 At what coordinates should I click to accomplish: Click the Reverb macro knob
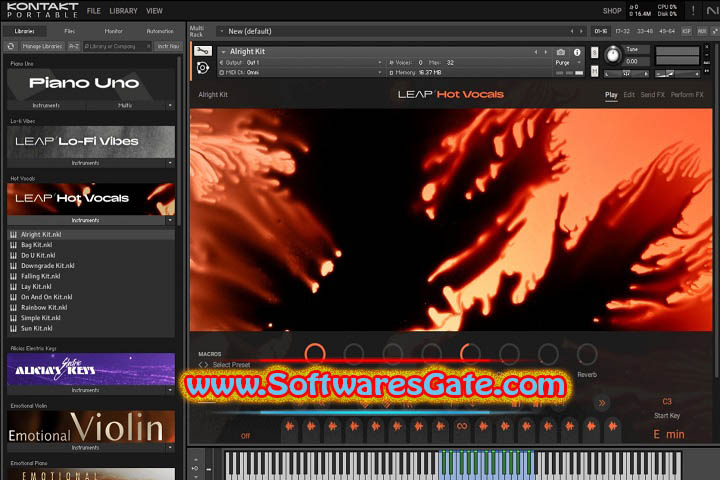(x=587, y=354)
